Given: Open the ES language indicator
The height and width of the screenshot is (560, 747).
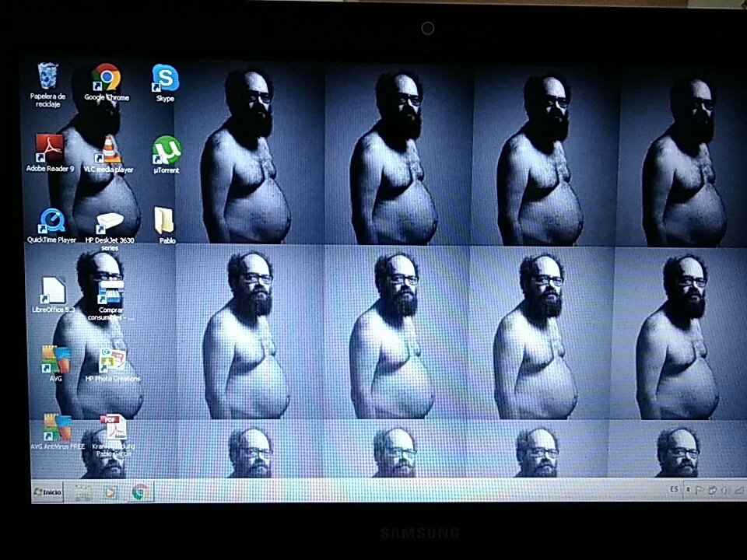Looking at the screenshot, I should click(674, 489).
